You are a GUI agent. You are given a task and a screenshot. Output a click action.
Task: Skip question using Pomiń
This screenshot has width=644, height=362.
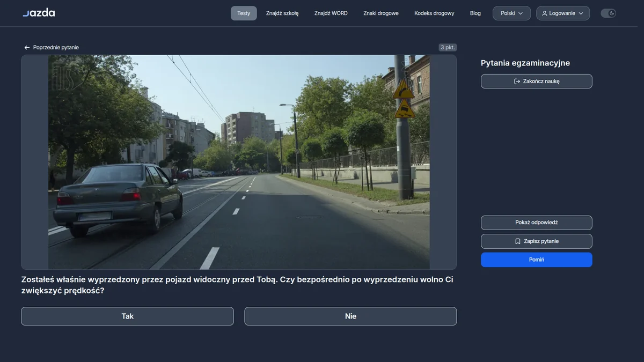click(537, 260)
